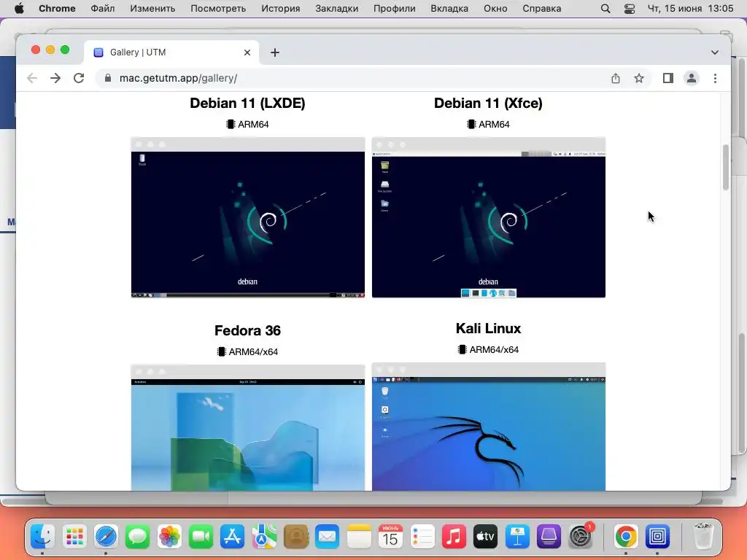The image size is (747, 560).
Task: Open Contacts from the Dock
Action: [295, 537]
